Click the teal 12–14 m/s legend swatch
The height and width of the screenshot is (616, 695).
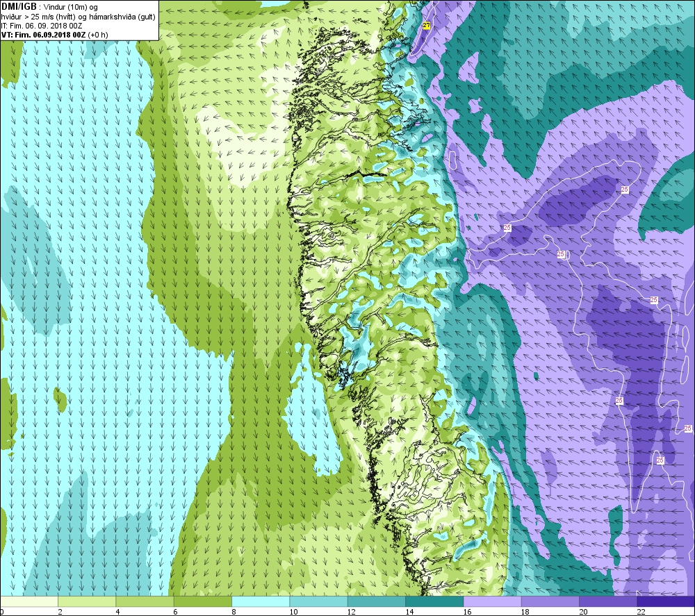pos(376,601)
